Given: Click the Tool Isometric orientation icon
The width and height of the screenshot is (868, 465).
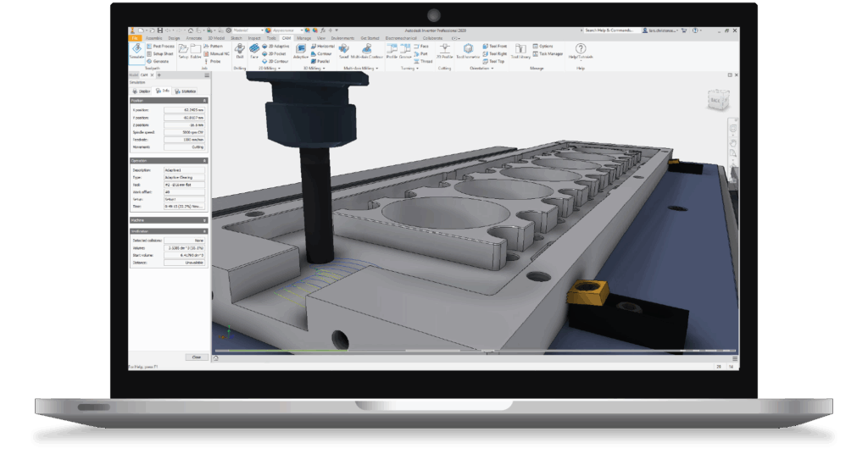Looking at the screenshot, I should point(467,52).
